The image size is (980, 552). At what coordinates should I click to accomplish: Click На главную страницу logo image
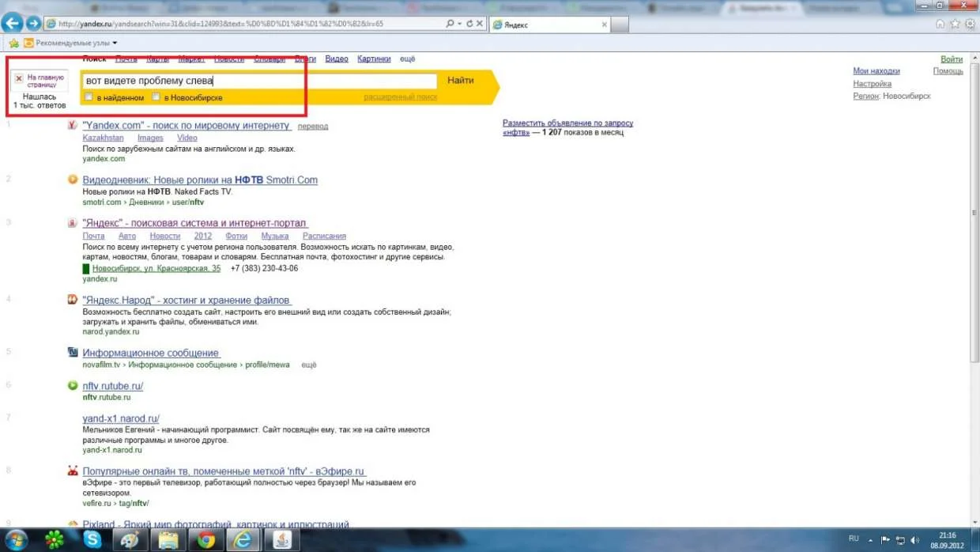pyautogui.click(x=40, y=81)
